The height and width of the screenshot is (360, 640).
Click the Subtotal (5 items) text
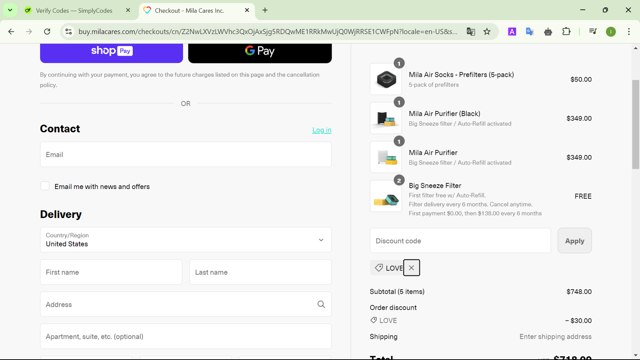tap(397, 291)
